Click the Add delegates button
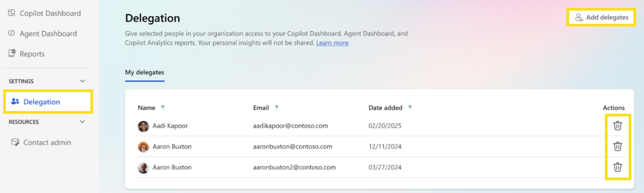The width and height of the screenshot is (644, 193). point(601,17)
